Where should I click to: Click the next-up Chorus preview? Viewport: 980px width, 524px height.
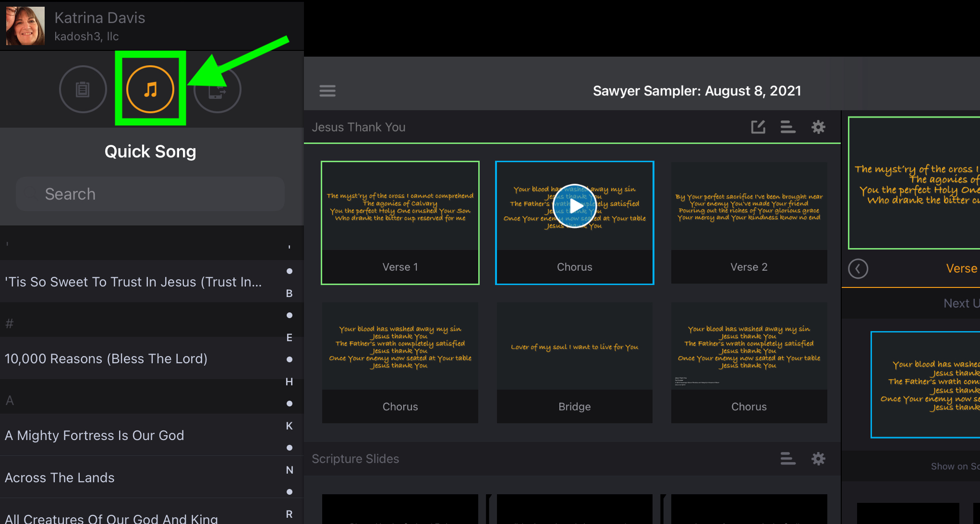pyautogui.click(x=926, y=384)
